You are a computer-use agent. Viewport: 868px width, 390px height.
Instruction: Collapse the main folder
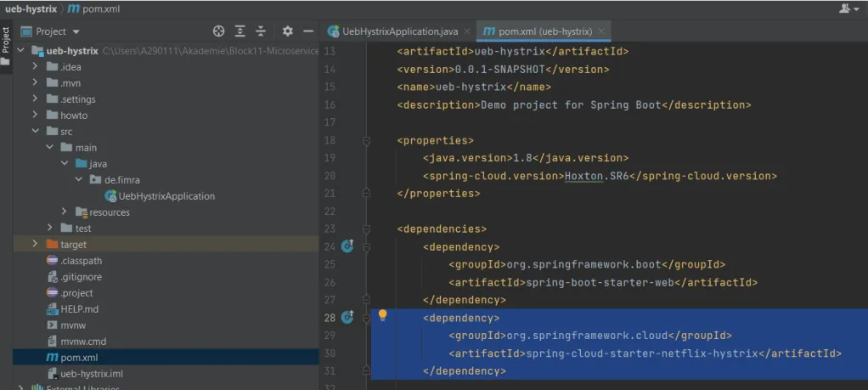[x=50, y=147]
